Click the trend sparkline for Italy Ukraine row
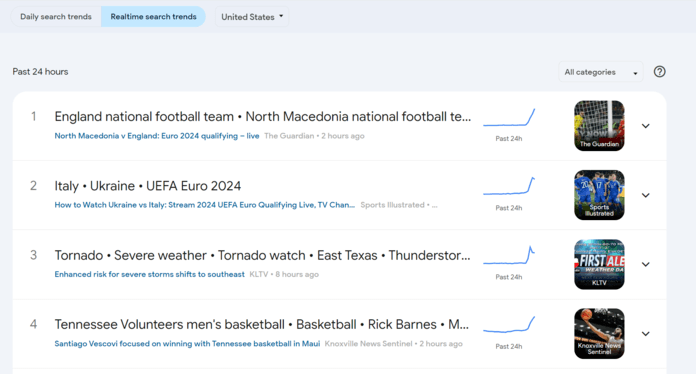 point(509,186)
